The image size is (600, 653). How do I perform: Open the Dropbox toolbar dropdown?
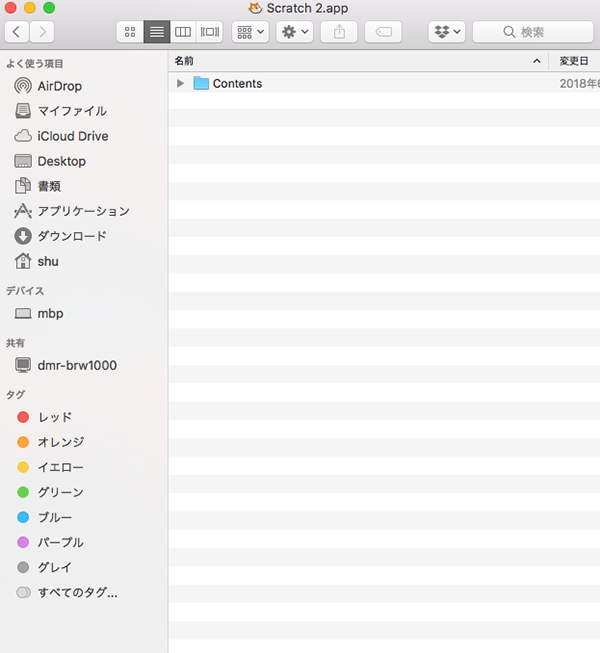(447, 32)
